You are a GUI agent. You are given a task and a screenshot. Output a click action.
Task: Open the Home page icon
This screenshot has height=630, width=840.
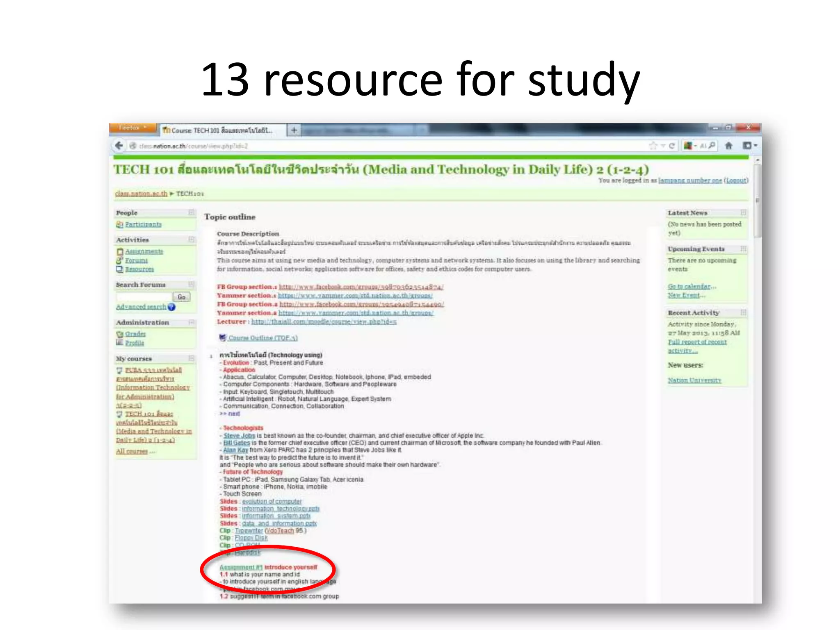click(x=729, y=146)
